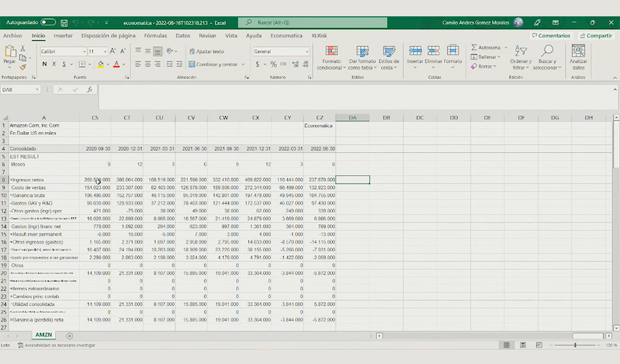Image resolution: width=620 pixels, height=364 pixels.
Task: Apply red font color A
Action: (116, 64)
